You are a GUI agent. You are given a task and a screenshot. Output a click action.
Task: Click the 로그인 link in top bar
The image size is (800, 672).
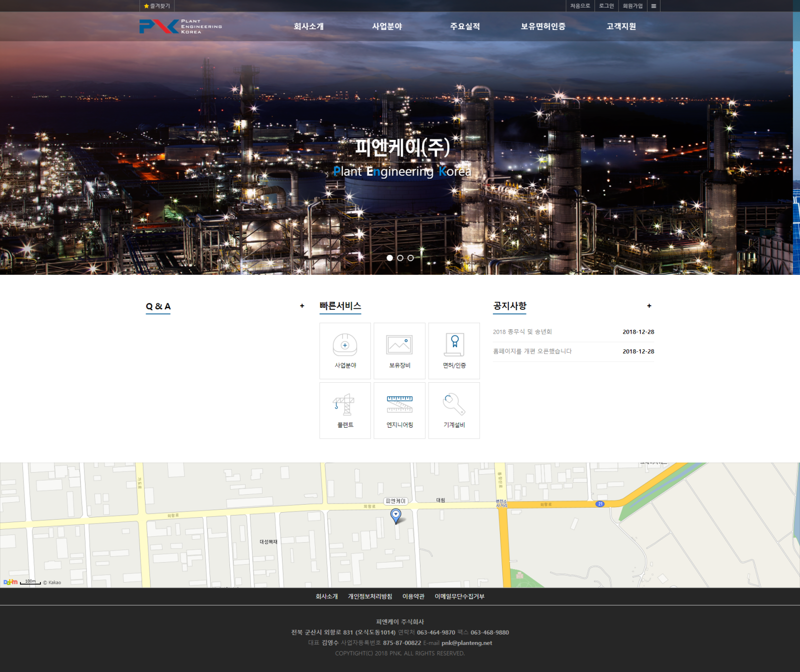tap(606, 6)
